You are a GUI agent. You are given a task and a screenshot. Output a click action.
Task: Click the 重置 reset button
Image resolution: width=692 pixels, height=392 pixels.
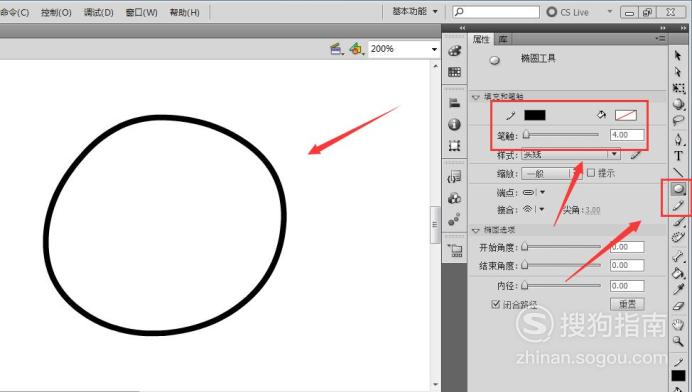tap(627, 304)
